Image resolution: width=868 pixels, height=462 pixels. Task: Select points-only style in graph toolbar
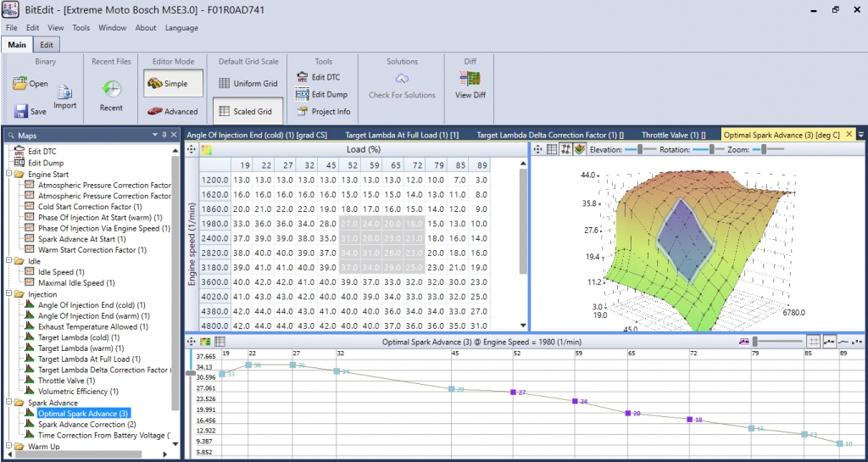857,342
